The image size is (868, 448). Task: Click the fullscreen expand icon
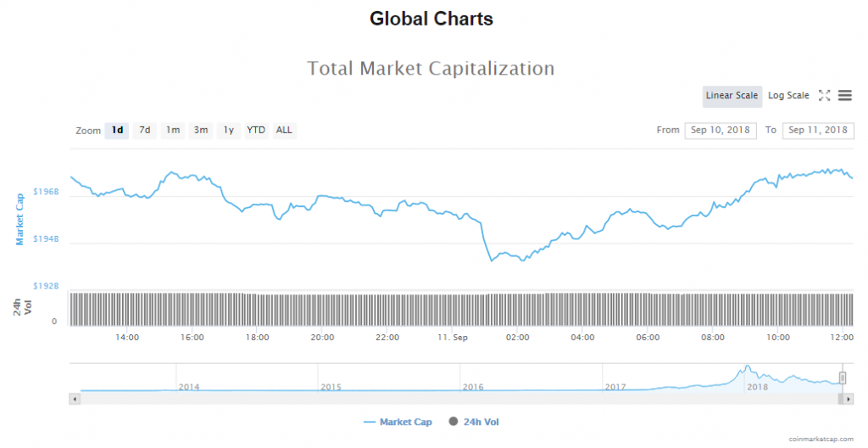(824, 96)
